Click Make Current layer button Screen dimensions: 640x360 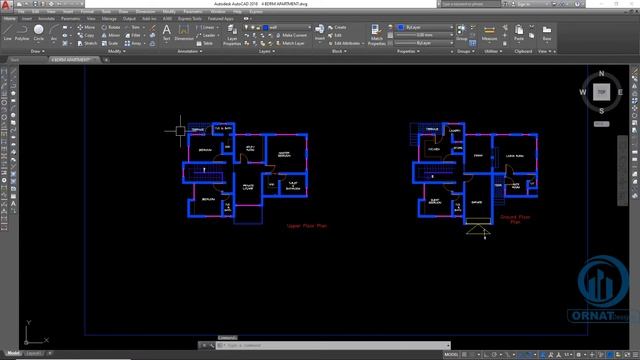(x=292, y=35)
